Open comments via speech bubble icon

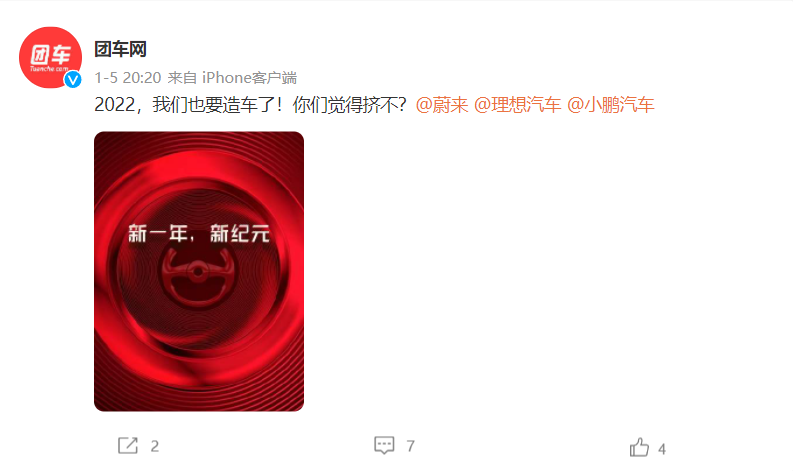384,445
